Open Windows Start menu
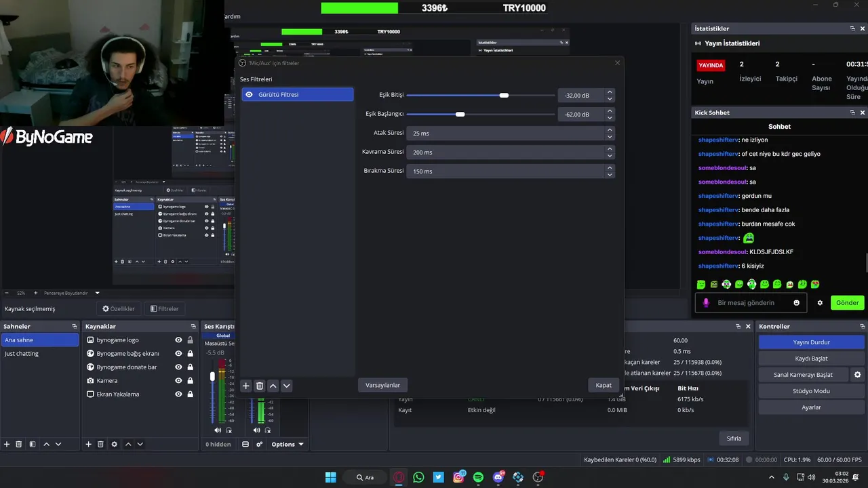The height and width of the screenshot is (488, 868). (x=330, y=477)
